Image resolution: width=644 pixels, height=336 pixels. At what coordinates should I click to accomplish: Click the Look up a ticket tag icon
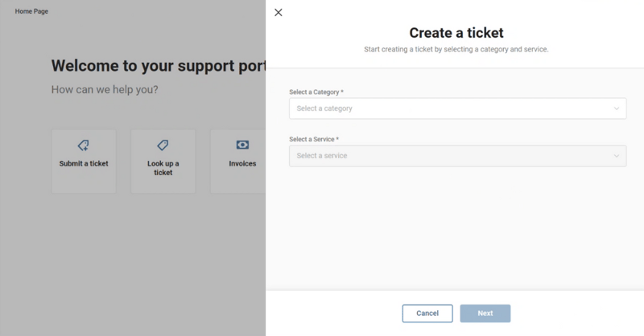point(163,145)
